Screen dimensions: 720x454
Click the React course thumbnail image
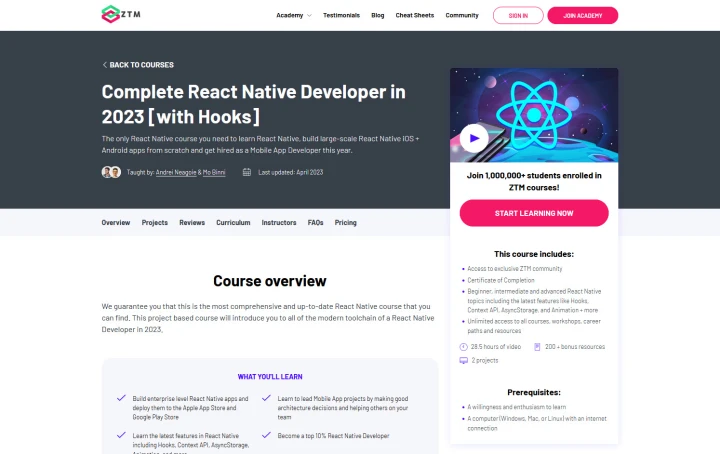coord(534,115)
